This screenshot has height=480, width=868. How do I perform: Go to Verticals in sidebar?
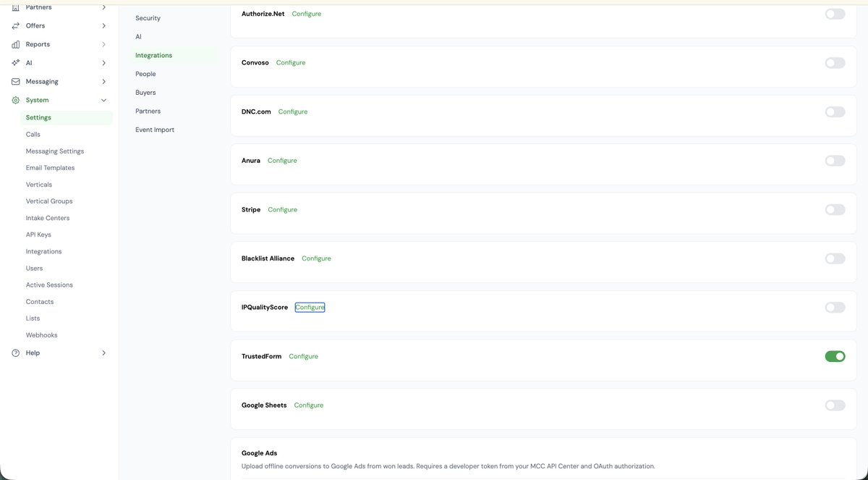(39, 185)
